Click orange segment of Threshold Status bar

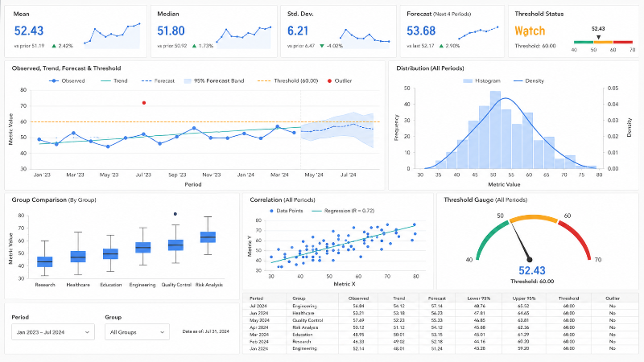click(603, 42)
